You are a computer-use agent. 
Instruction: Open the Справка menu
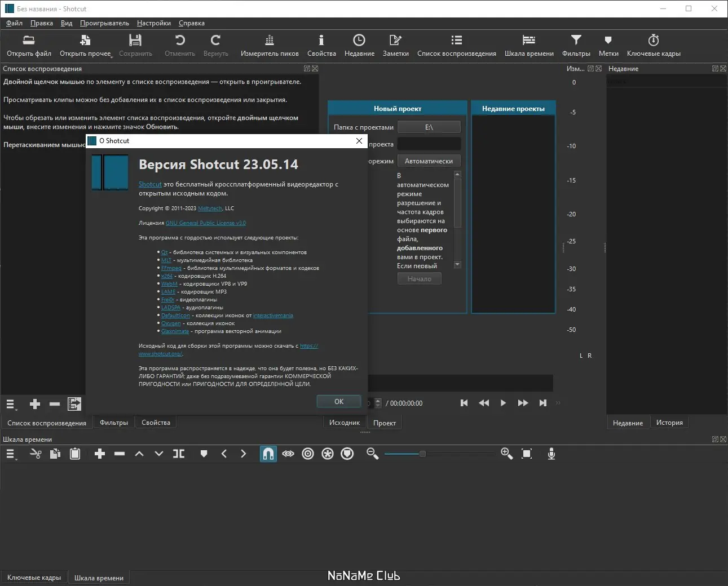click(192, 23)
